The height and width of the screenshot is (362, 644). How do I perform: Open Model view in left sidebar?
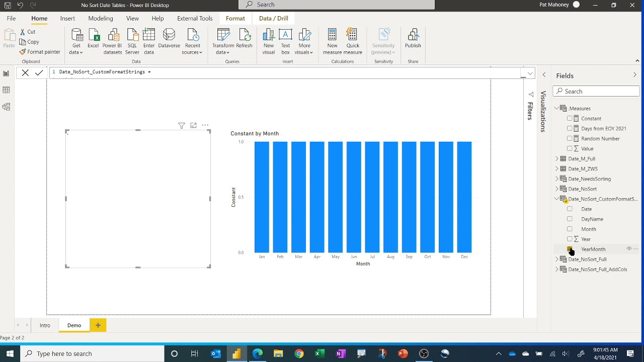click(x=6, y=107)
